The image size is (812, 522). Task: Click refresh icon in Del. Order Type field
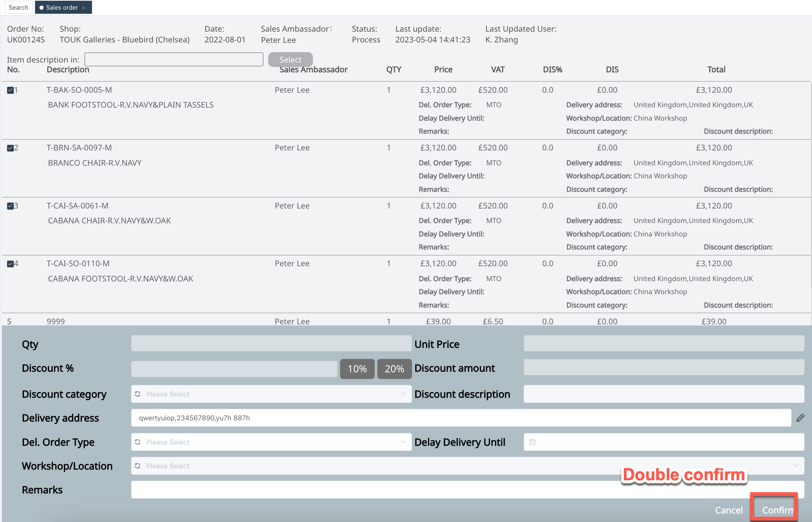pos(137,442)
